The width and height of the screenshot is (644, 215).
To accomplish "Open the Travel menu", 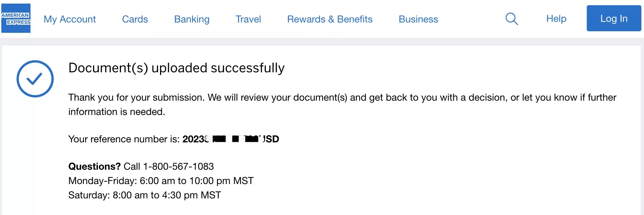I will tap(248, 19).
